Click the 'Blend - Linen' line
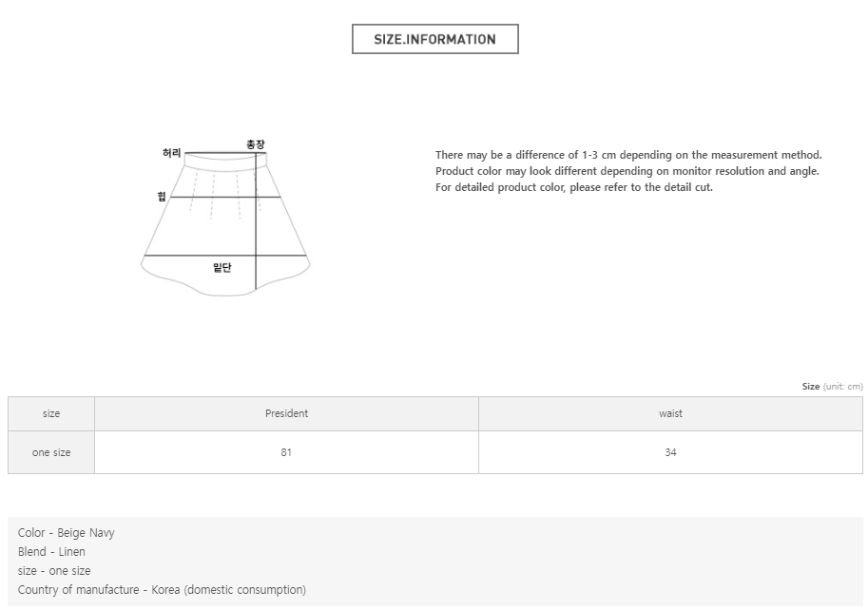The height and width of the screenshot is (610, 868). [x=51, y=552]
